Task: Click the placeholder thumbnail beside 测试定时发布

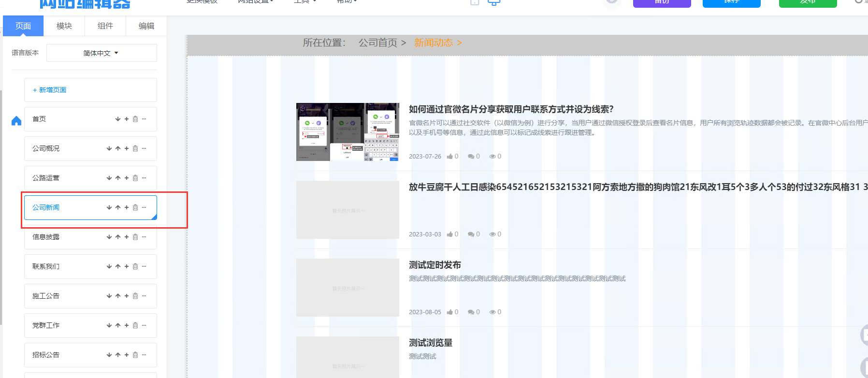Action: pos(347,288)
